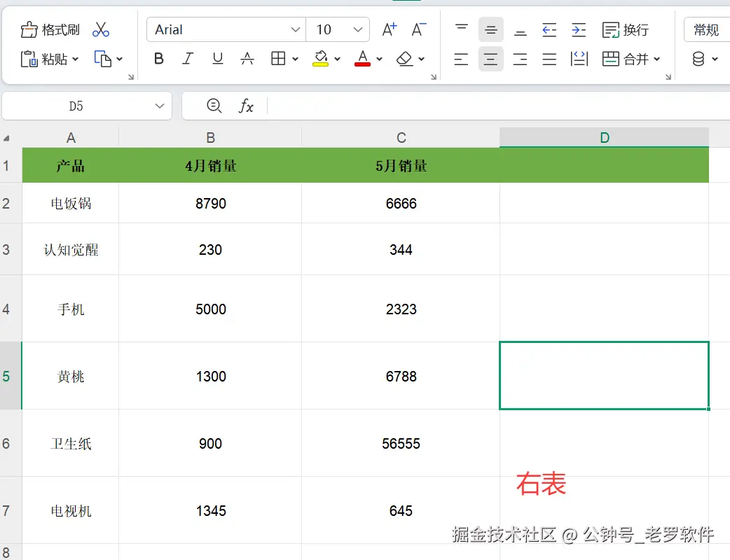Click cell containing 卫生纸
730x560 pixels.
click(70, 443)
